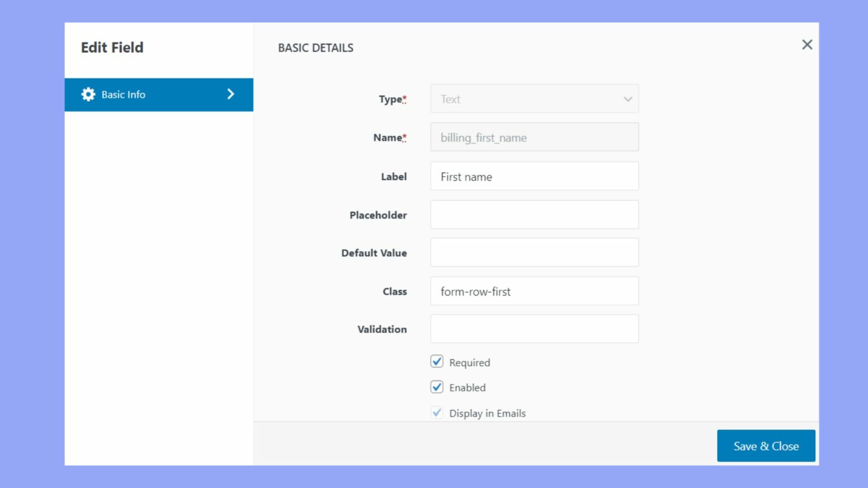Image resolution: width=868 pixels, height=488 pixels.
Task: Click the right arrow on Basic Info row
Action: tap(231, 94)
